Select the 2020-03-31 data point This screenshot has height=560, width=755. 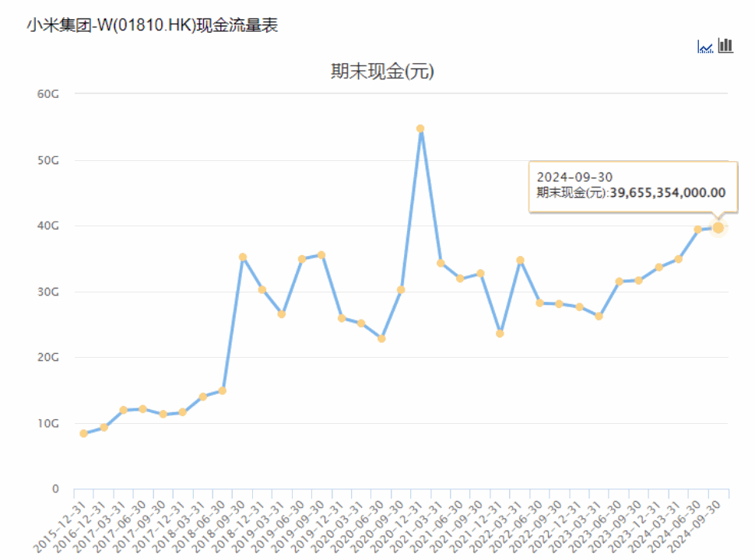tap(361, 324)
